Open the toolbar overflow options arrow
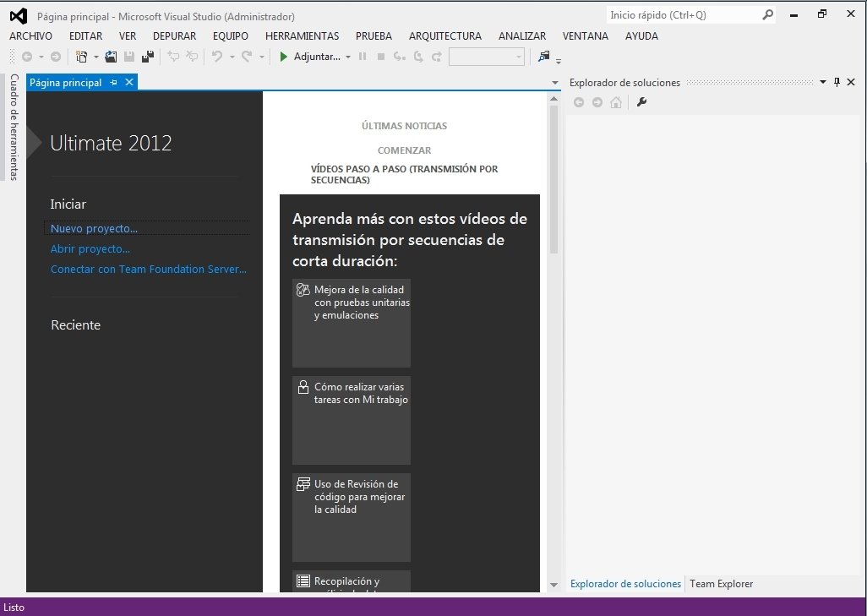Screen dimensions: 867x616 (x=559, y=61)
